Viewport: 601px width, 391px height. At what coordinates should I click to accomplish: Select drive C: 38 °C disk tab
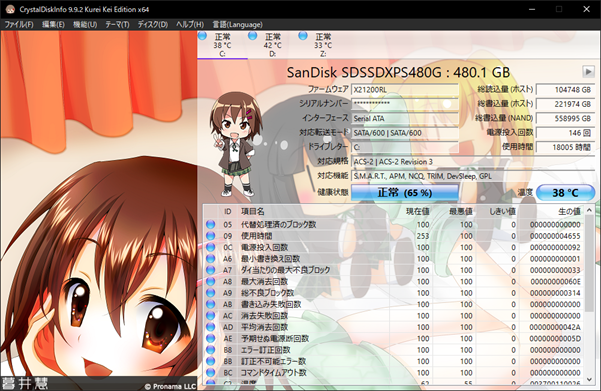(222, 45)
